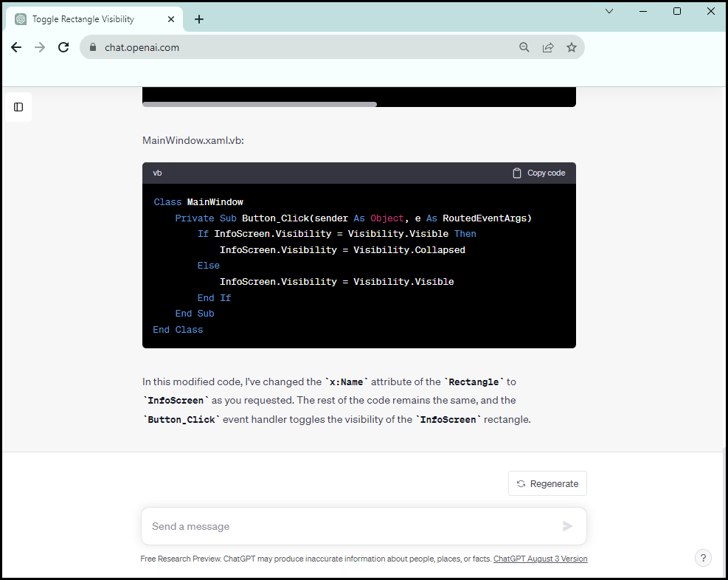Toggle the ChatGPT sidebar panel
The width and height of the screenshot is (728, 580).
click(18, 107)
